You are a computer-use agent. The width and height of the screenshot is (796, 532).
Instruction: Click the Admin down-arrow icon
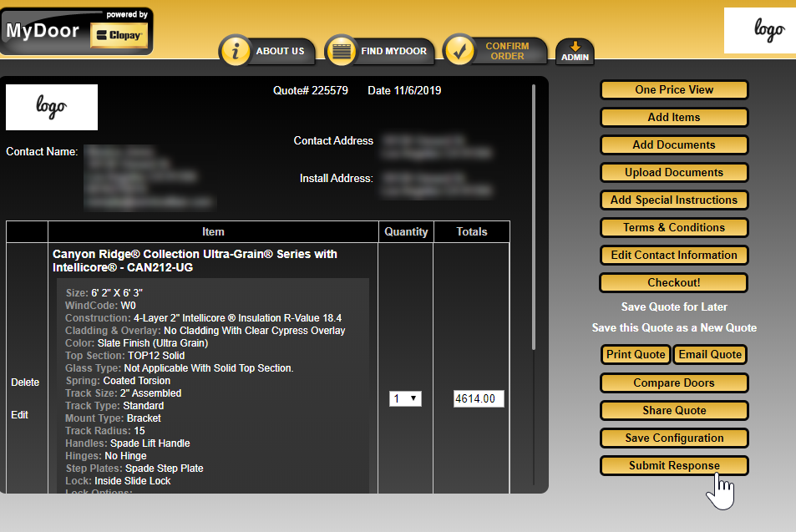tap(575, 46)
